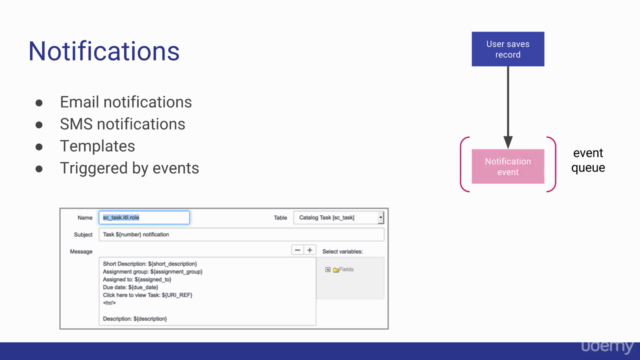Click the plus button above Message

click(x=310, y=250)
